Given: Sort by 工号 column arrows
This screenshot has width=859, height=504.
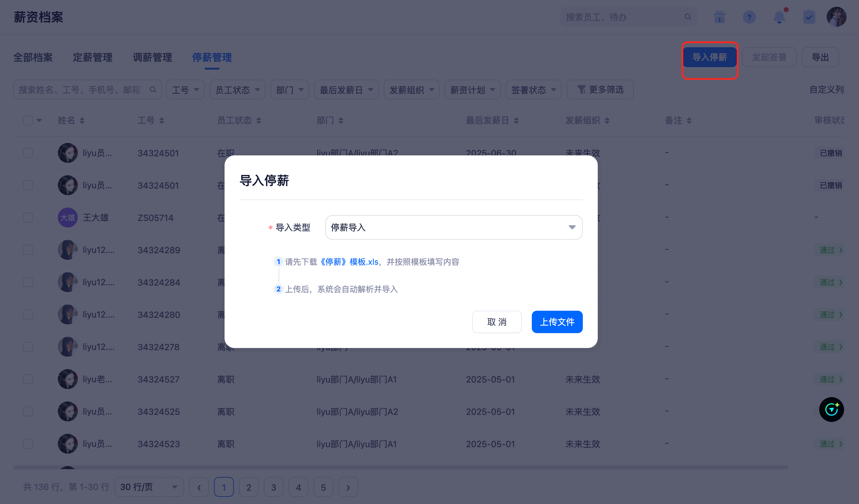Looking at the screenshot, I should [162, 121].
